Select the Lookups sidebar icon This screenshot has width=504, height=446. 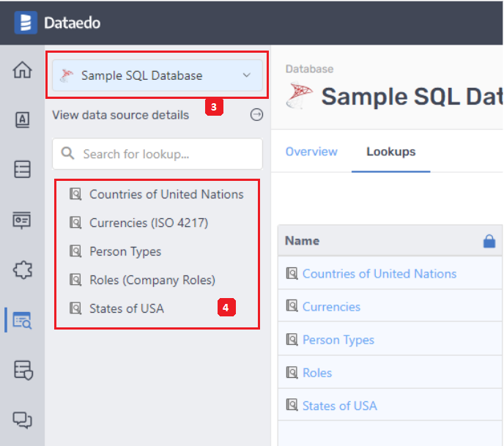[23, 320]
